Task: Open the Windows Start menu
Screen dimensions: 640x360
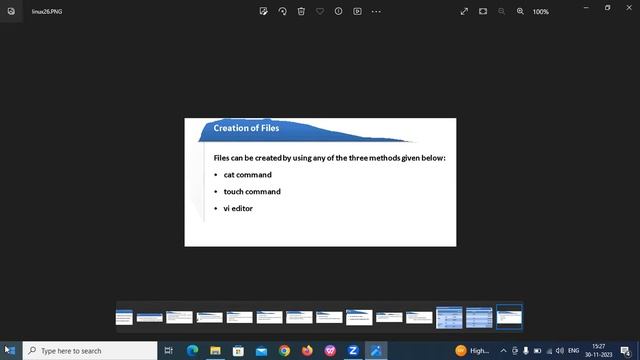Action: point(10,350)
